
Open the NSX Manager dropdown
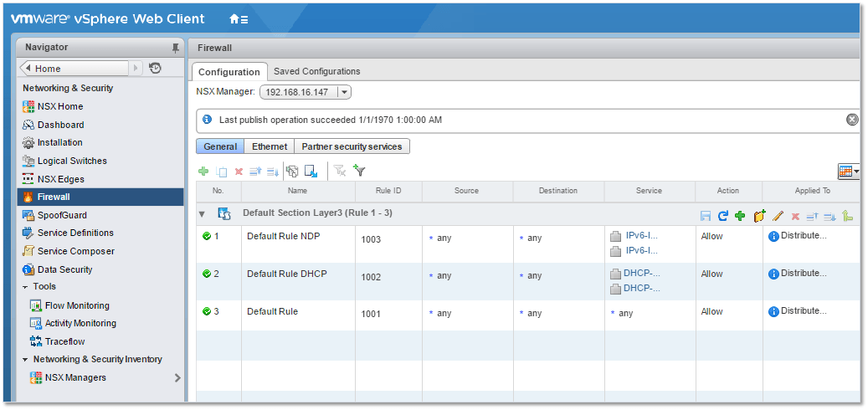(x=305, y=92)
